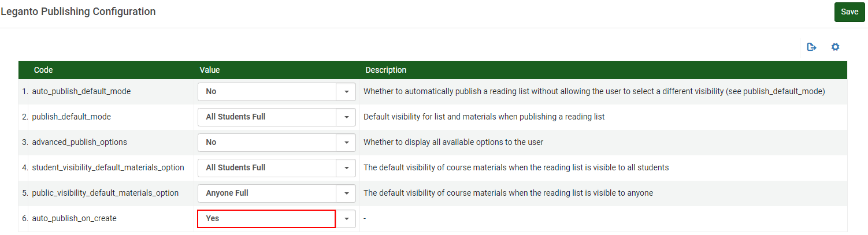Expand public_visibility_default_materials_option dropdown arrow
Viewport: 868px width, 235px height.
[346, 193]
